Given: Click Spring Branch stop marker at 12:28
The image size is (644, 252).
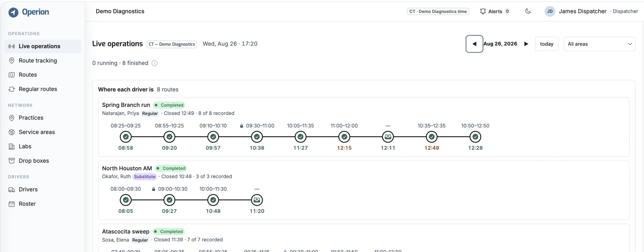Looking at the screenshot, I should pos(475,137).
